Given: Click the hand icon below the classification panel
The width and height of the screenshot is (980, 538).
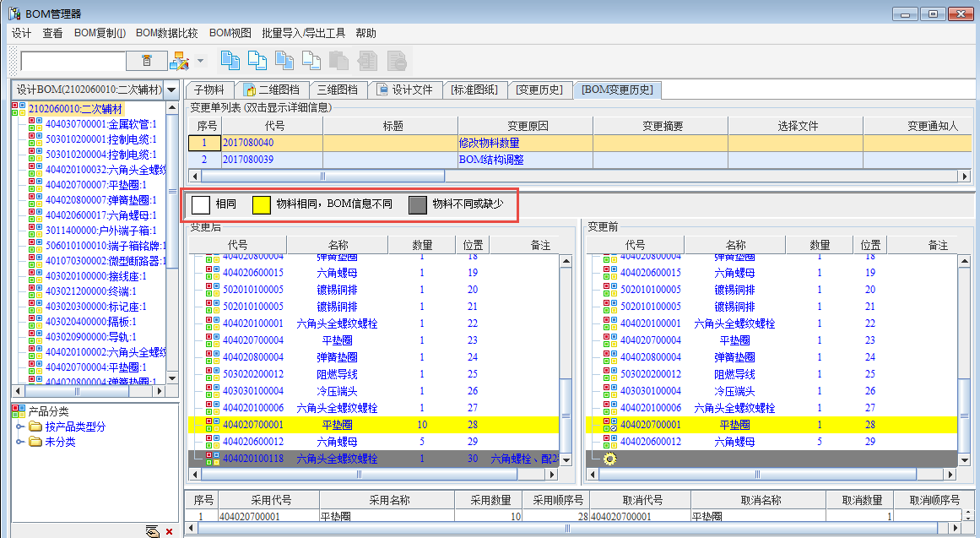Looking at the screenshot, I should pos(152,530).
